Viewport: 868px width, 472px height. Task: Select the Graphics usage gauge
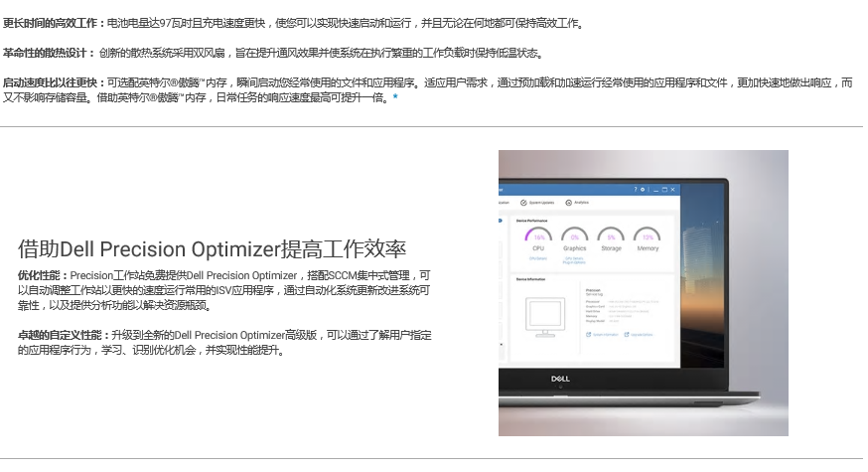(574, 239)
